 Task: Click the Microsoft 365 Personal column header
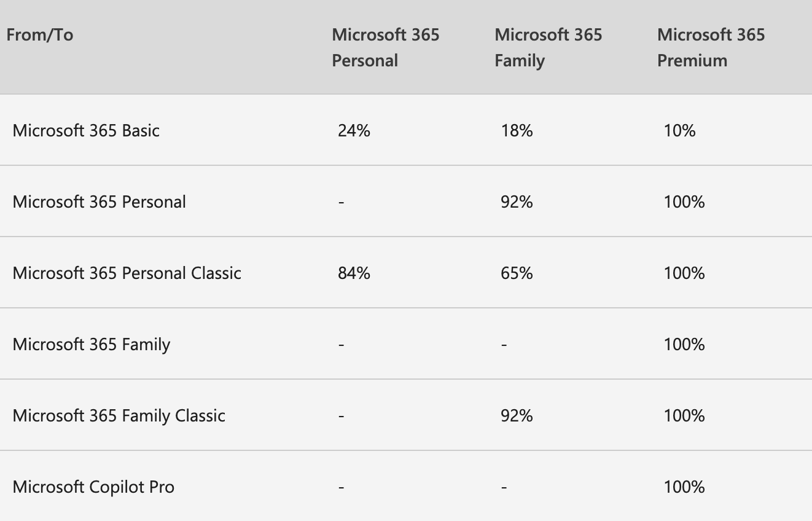(x=385, y=47)
